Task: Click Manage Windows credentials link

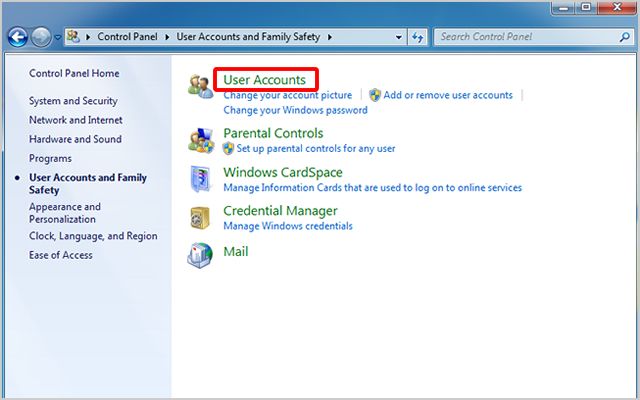Action: click(x=288, y=226)
